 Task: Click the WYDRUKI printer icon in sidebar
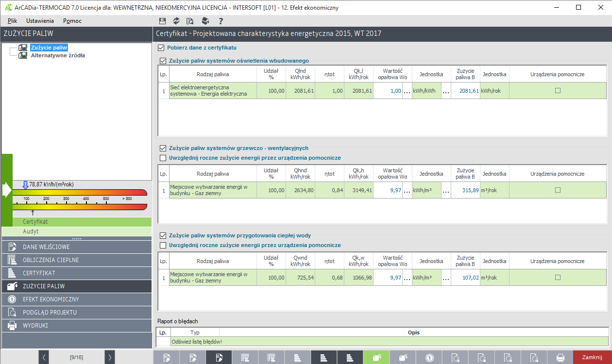[x=13, y=325]
